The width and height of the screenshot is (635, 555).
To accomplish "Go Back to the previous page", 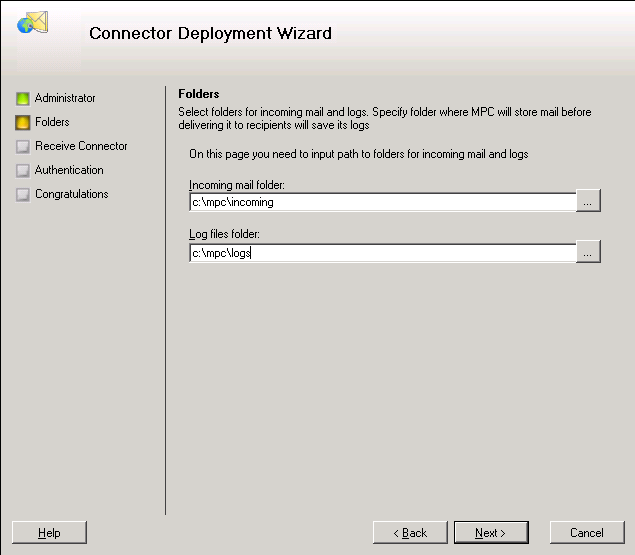I will coord(410,532).
